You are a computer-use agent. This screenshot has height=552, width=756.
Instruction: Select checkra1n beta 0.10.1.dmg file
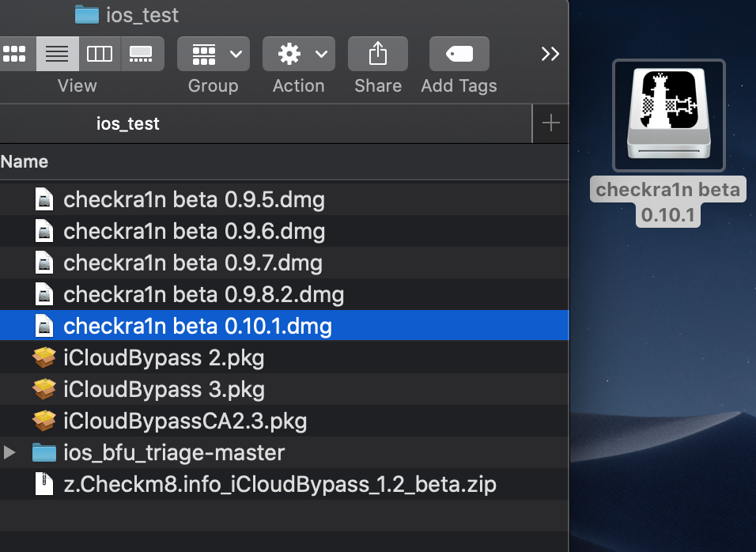click(x=285, y=325)
